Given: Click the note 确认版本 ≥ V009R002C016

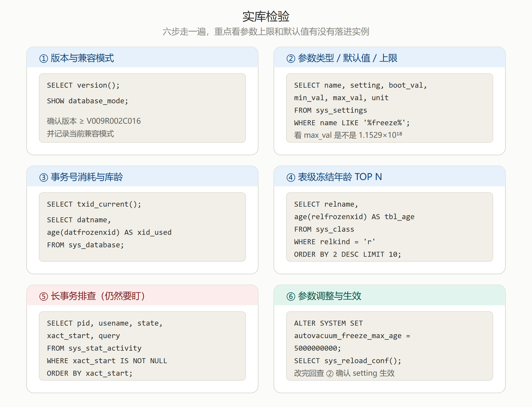Looking at the screenshot, I should [94, 121].
